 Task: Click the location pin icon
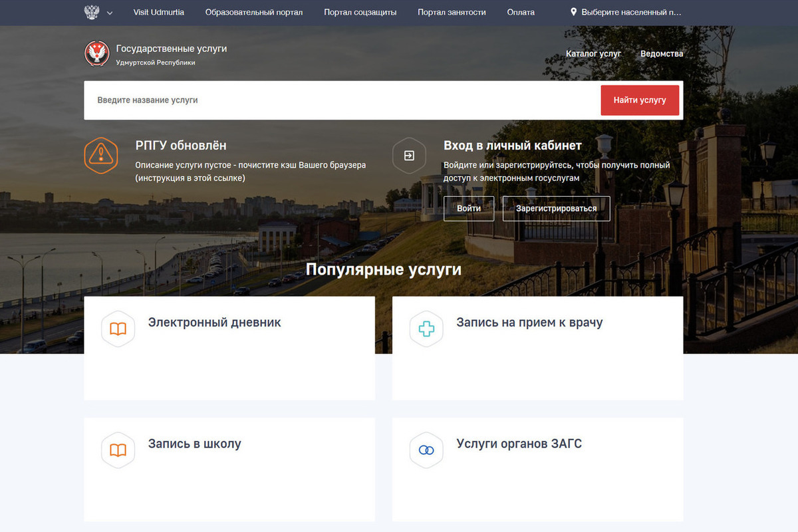click(574, 12)
